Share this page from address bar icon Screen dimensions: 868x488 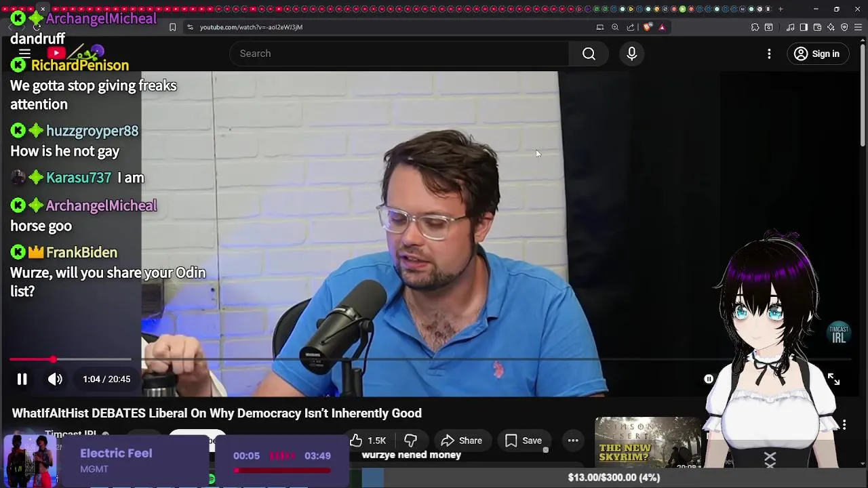[631, 27]
